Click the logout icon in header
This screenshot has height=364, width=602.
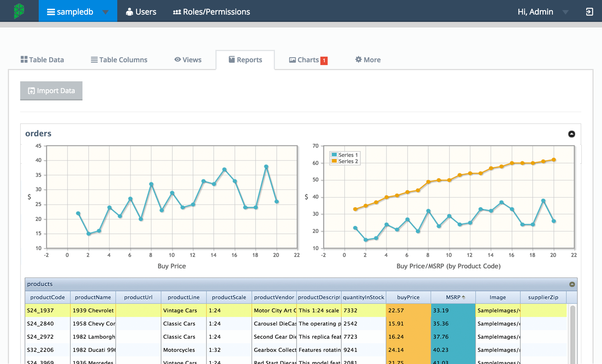(x=589, y=12)
